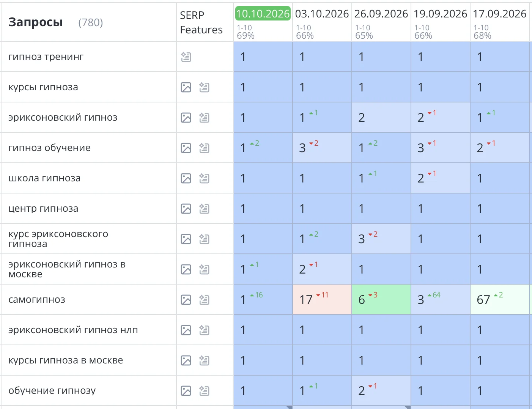
Task: Click the image icon in гипноз обучение row
Action: 186,148
